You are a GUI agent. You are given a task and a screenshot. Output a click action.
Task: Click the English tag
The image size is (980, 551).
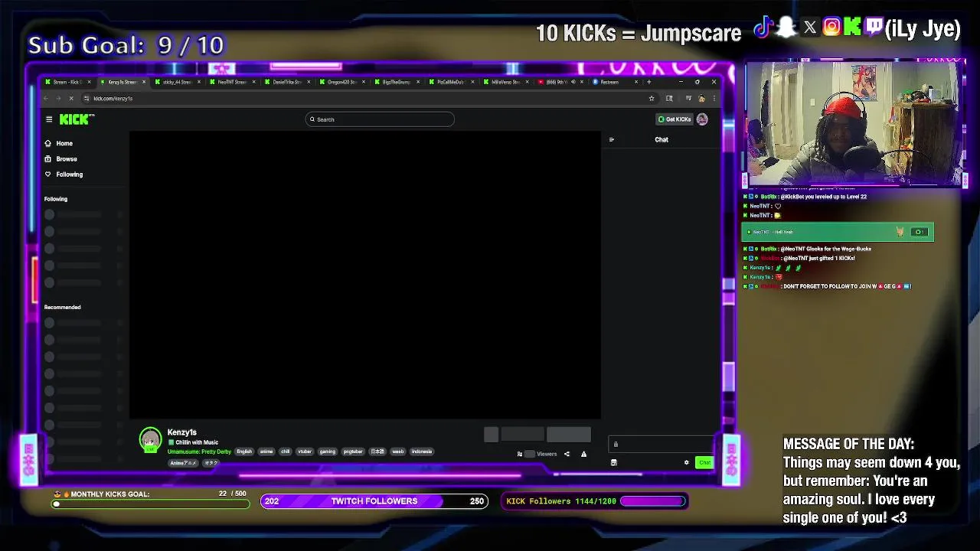tap(244, 452)
